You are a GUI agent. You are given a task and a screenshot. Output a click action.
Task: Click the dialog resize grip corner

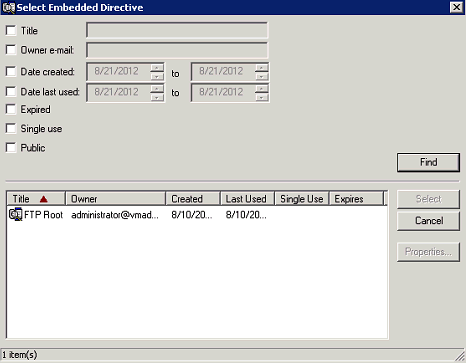tap(460, 356)
